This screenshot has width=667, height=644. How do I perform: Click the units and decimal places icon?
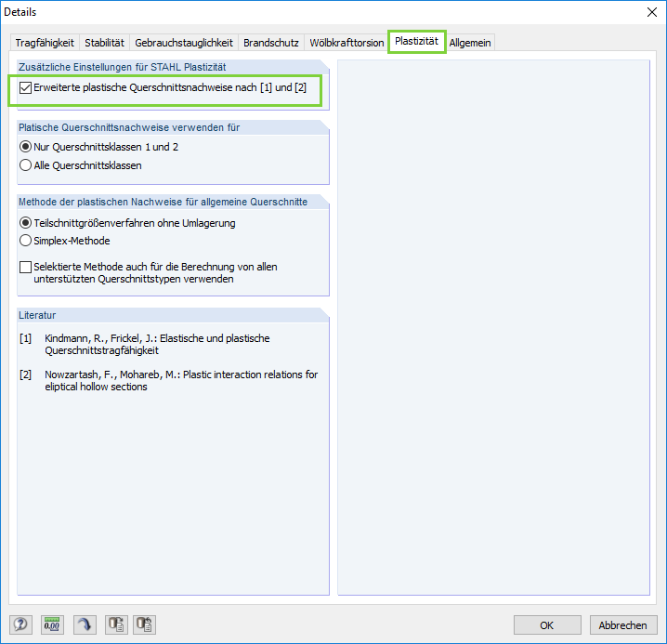coord(52,624)
